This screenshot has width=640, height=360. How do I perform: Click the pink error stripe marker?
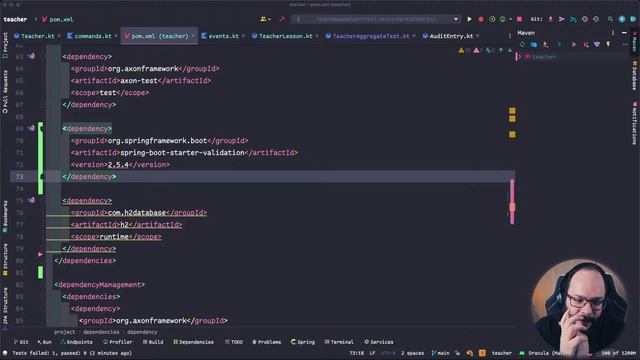(x=512, y=202)
